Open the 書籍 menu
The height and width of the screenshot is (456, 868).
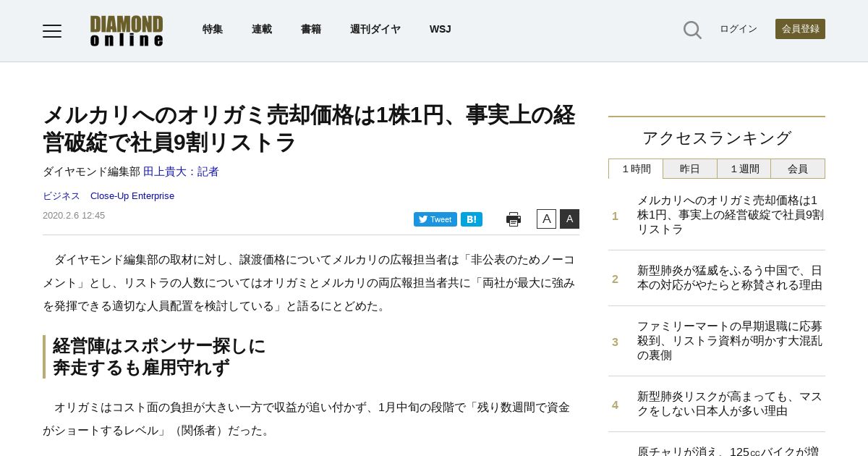311,29
